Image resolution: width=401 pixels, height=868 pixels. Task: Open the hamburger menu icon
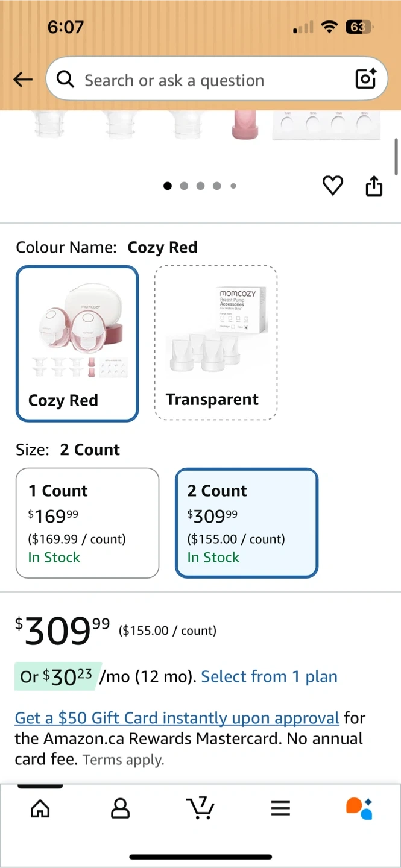280,808
